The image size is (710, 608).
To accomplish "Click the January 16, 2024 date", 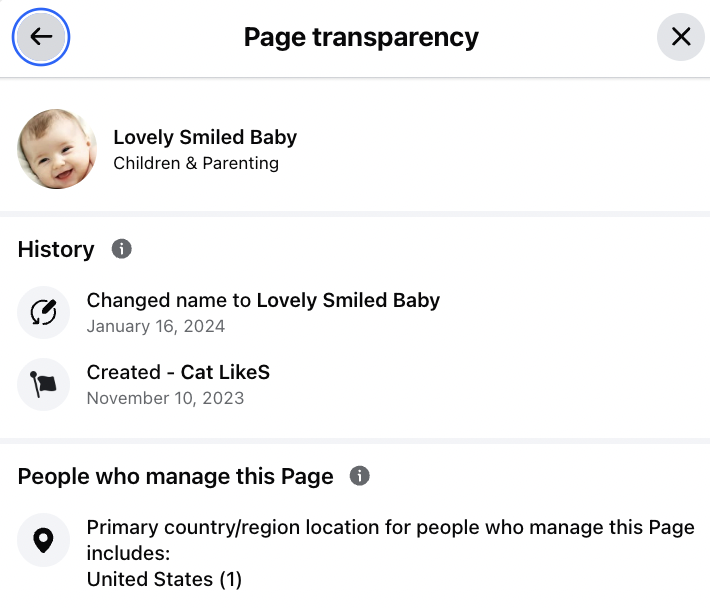I will (x=156, y=326).
